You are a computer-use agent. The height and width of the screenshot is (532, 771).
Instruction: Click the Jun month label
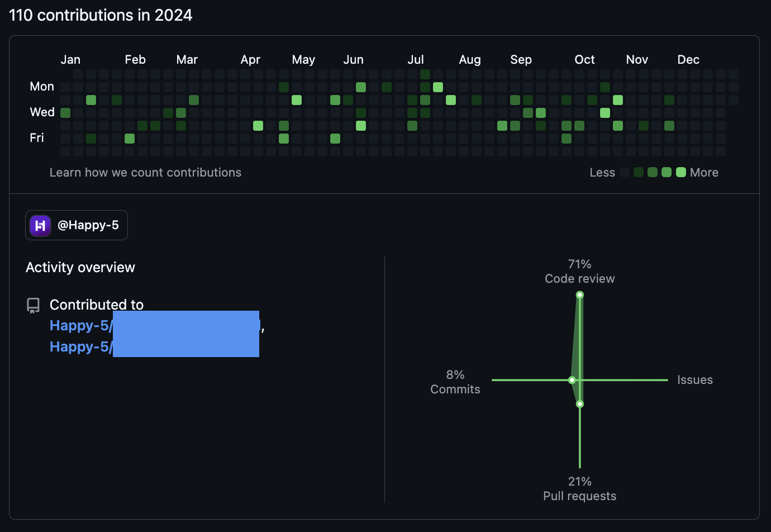pos(354,59)
